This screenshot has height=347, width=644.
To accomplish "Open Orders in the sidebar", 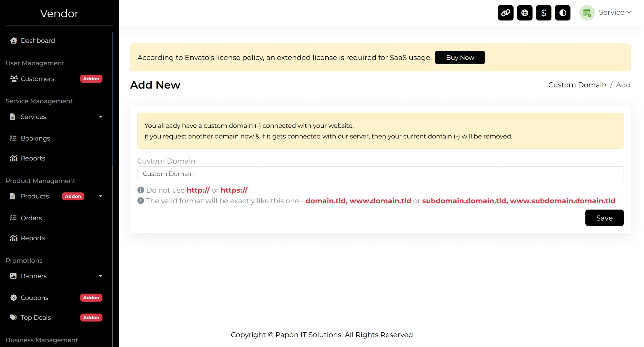I will click(31, 218).
